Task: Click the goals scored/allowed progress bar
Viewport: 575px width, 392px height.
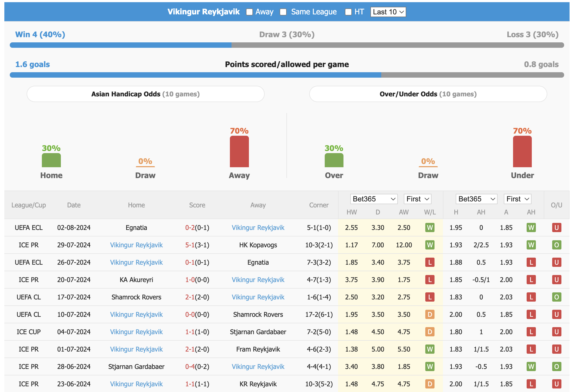Action: point(287,75)
